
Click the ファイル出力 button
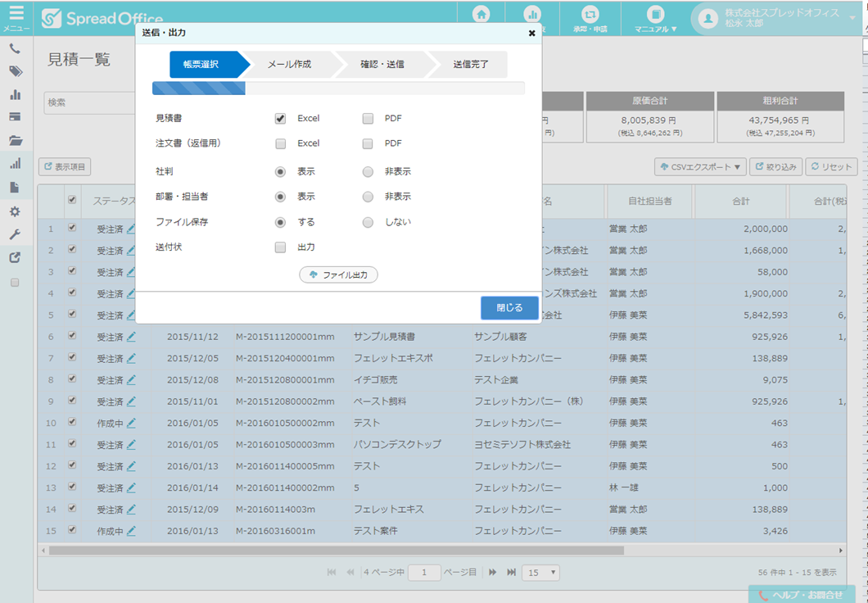click(339, 274)
